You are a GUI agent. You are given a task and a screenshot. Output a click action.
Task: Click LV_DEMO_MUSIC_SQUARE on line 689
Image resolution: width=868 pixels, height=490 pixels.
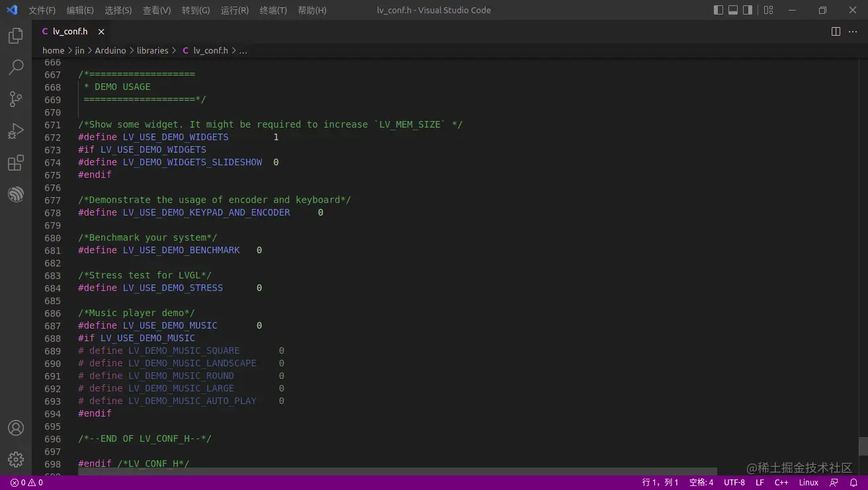184,350
